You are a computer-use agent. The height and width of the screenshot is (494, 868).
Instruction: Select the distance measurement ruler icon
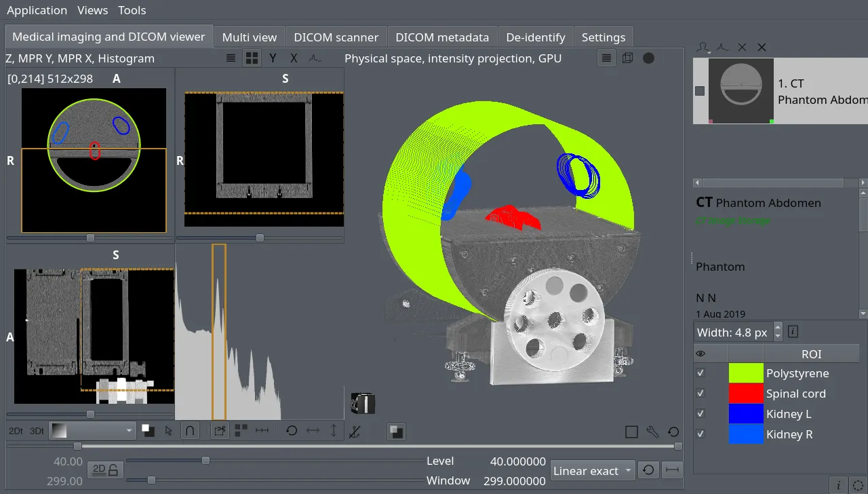pyautogui.click(x=262, y=430)
